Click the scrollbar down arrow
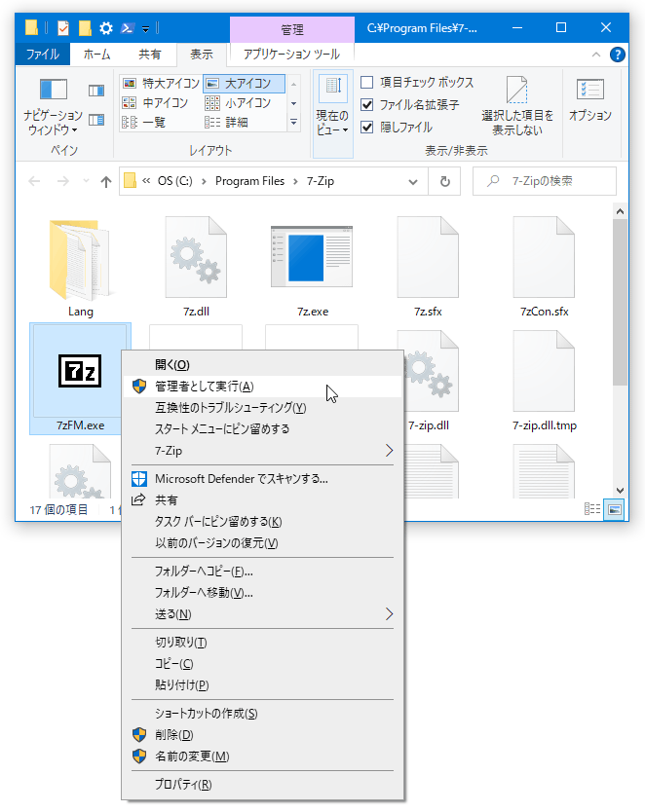The image size is (645, 812). tap(620, 490)
